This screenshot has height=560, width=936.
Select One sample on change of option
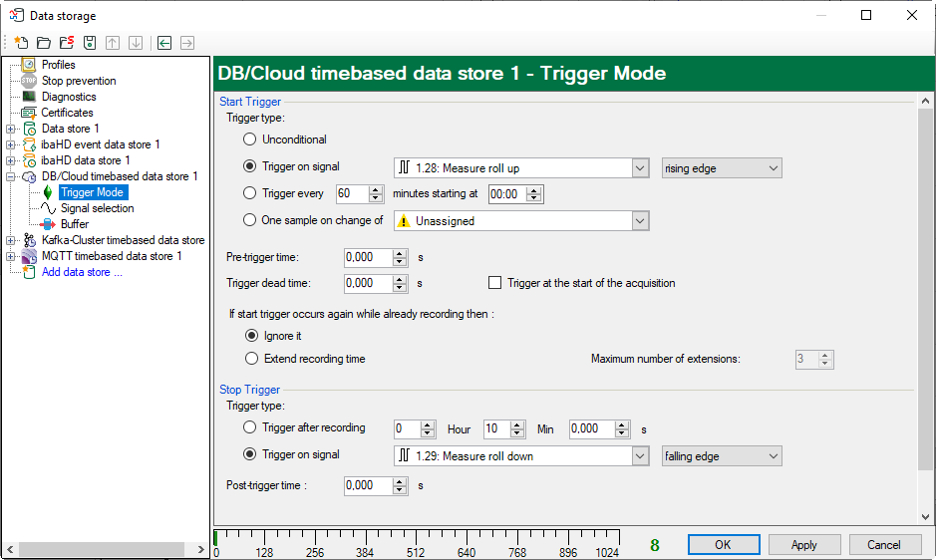[249, 220]
